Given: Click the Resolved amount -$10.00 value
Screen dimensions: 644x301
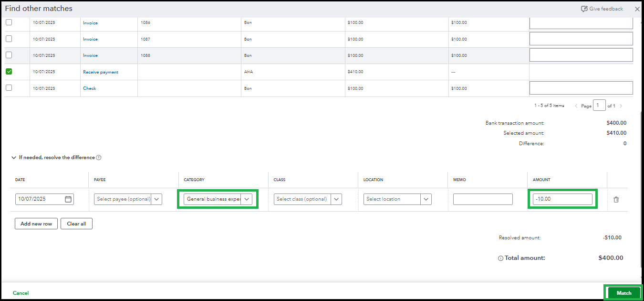Looking at the screenshot, I should click(612, 237).
